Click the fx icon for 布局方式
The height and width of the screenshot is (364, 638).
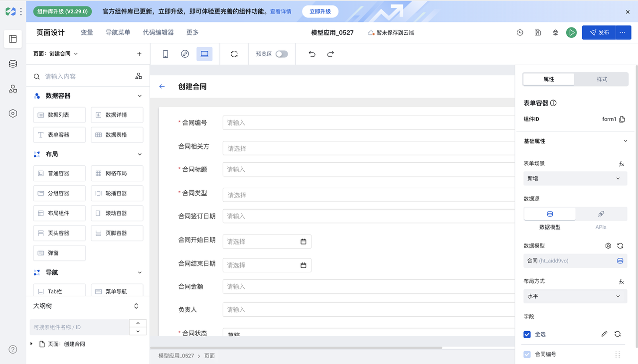point(622,282)
